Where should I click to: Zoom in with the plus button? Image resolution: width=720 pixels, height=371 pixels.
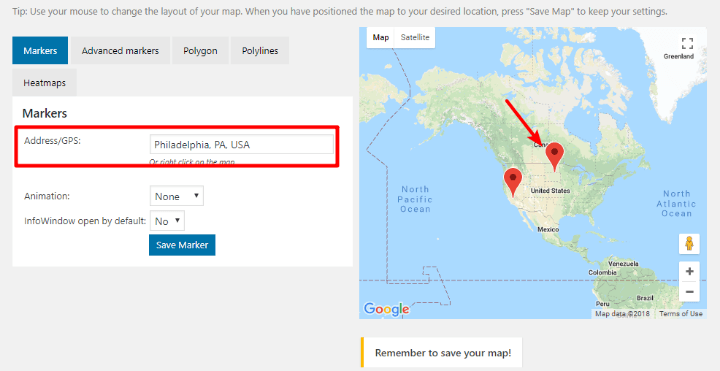click(689, 271)
